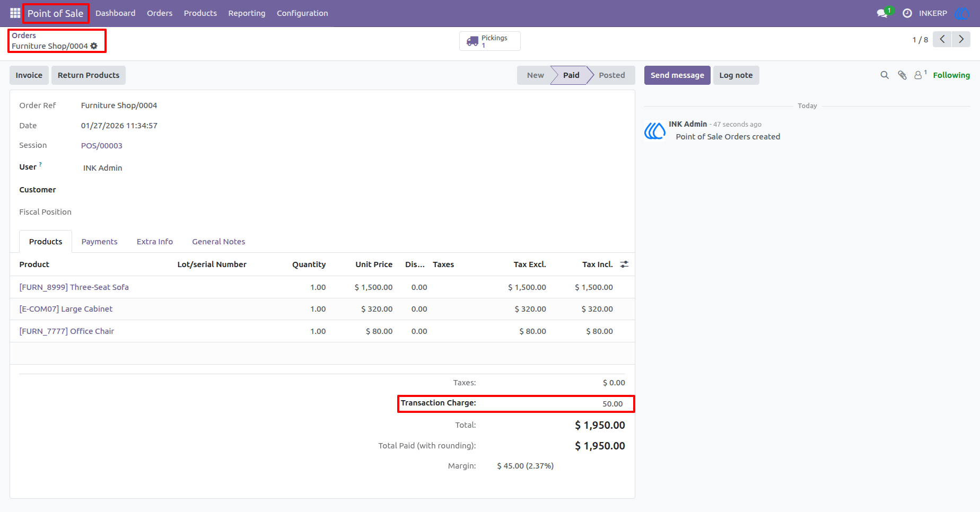This screenshot has height=512, width=980.
Task: Click the Send message button
Action: tap(677, 75)
